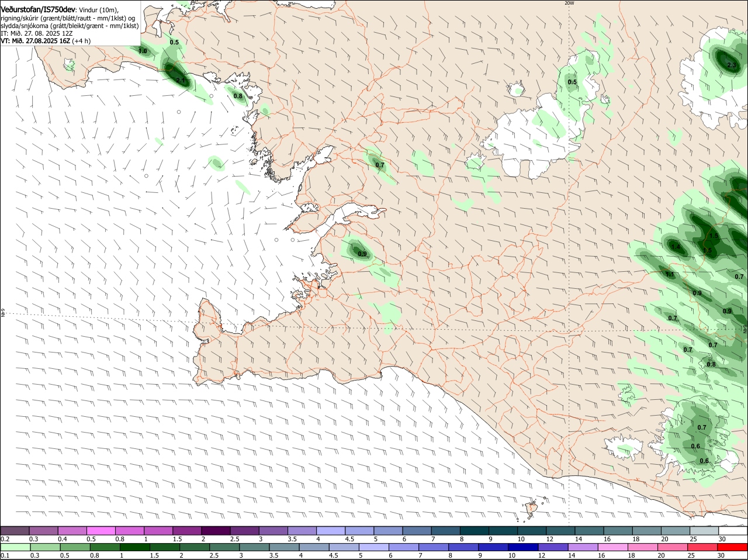Select the IT: Mið. 27. 08. 2025 12Z line

[36, 33]
